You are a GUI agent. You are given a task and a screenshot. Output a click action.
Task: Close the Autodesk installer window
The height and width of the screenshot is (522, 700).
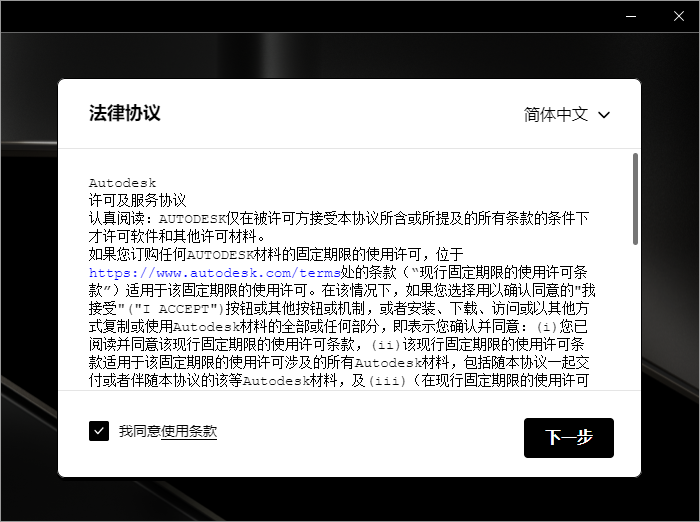click(677, 16)
